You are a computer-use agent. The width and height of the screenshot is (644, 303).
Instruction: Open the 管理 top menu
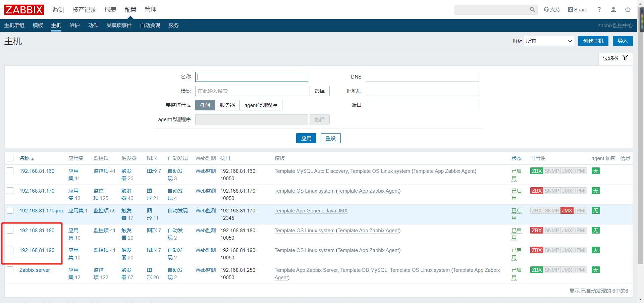point(151,10)
